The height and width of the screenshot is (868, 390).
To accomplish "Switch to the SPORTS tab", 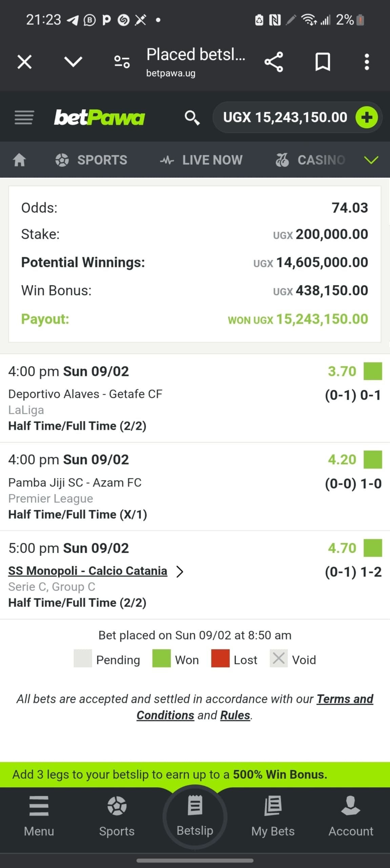I will pos(91,160).
